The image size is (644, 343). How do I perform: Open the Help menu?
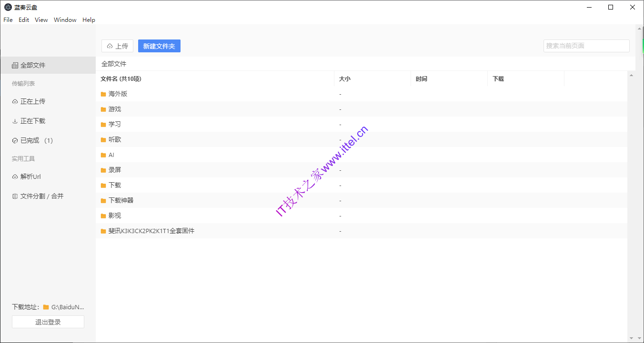[89, 20]
